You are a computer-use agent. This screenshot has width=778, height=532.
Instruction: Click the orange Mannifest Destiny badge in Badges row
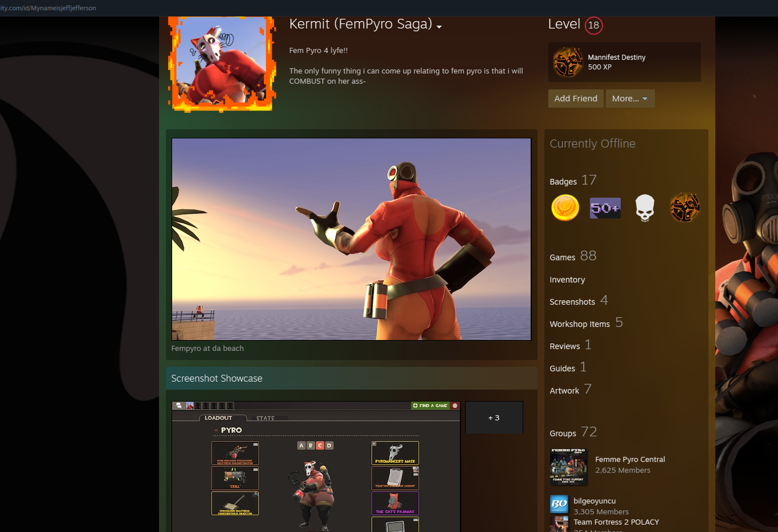(x=685, y=207)
